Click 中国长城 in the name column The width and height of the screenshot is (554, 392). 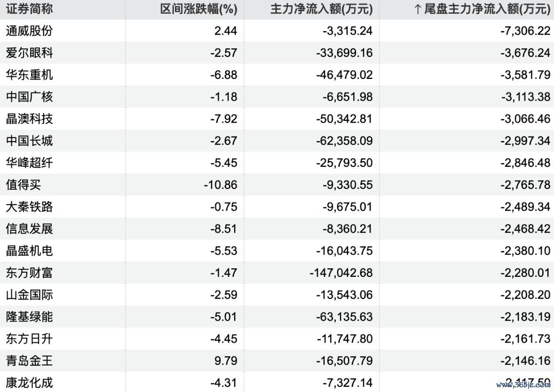pyautogui.click(x=29, y=141)
